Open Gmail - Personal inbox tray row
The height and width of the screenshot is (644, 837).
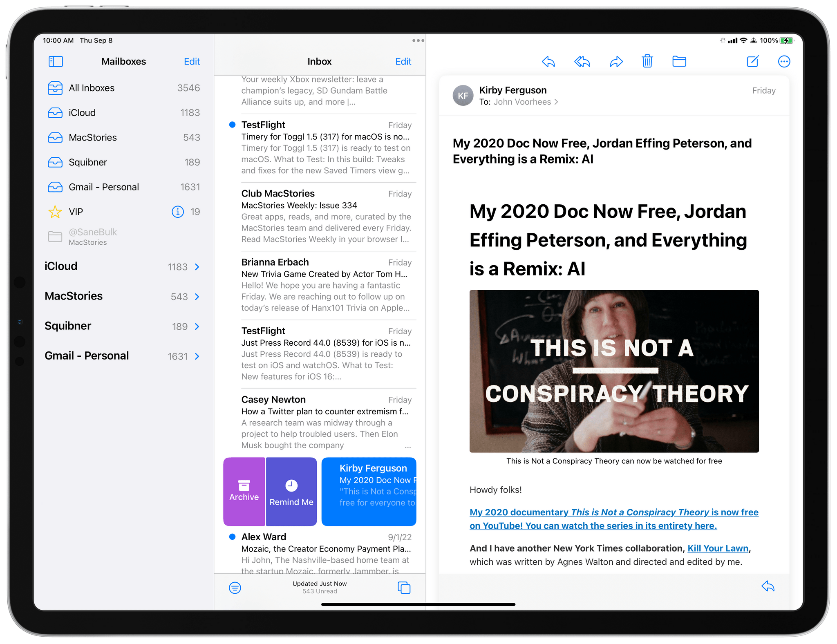(x=124, y=187)
